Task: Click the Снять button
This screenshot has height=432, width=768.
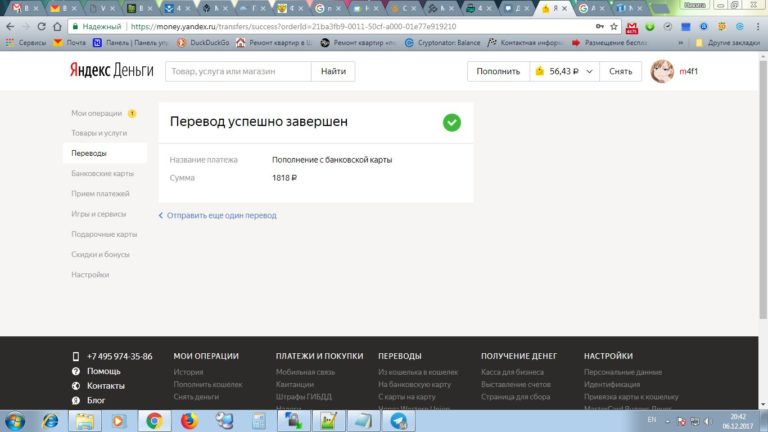Action: (x=621, y=72)
